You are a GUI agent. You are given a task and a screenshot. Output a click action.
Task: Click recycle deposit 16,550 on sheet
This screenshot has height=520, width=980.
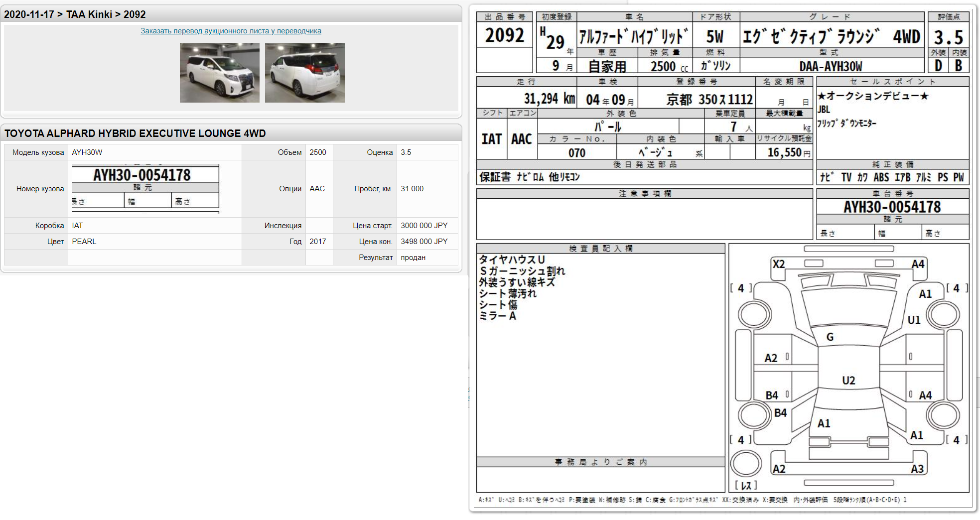pyautogui.click(x=789, y=152)
